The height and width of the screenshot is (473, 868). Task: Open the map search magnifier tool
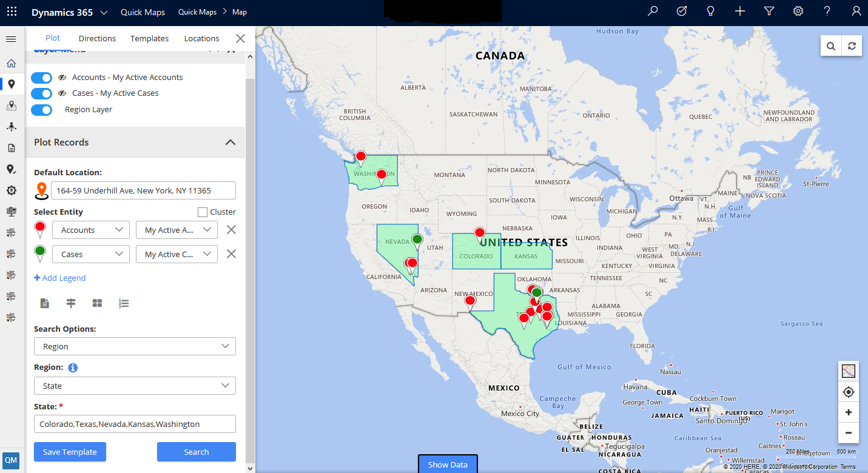point(830,45)
